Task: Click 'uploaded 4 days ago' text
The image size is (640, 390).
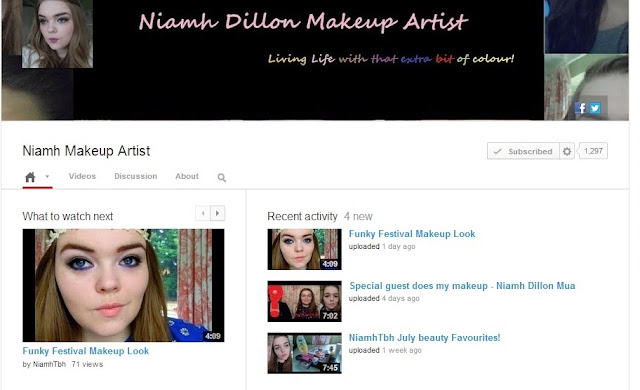Action: click(x=384, y=298)
